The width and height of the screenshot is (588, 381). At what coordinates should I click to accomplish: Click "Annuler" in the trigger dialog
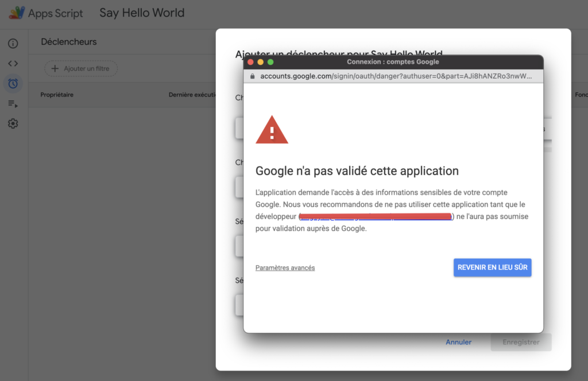(x=458, y=342)
